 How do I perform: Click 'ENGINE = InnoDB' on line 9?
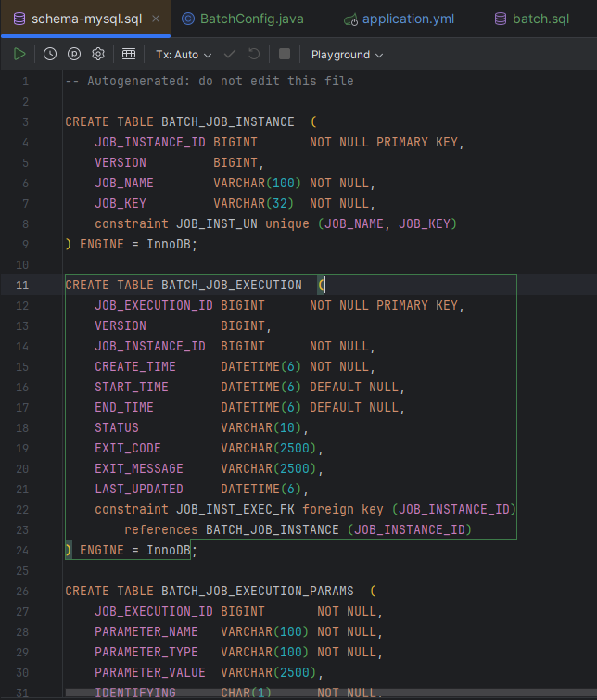(135, 245)
